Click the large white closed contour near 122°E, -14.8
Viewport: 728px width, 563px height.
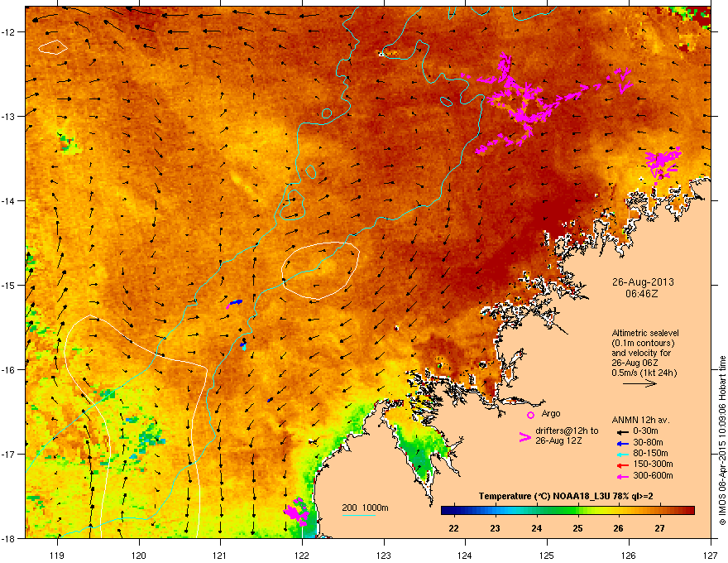[x=320, y=271]
